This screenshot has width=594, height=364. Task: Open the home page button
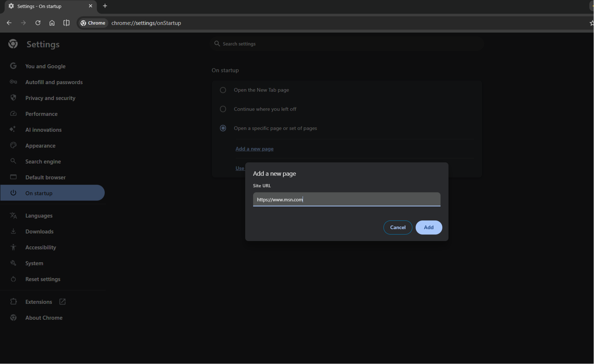coord(52,23)
